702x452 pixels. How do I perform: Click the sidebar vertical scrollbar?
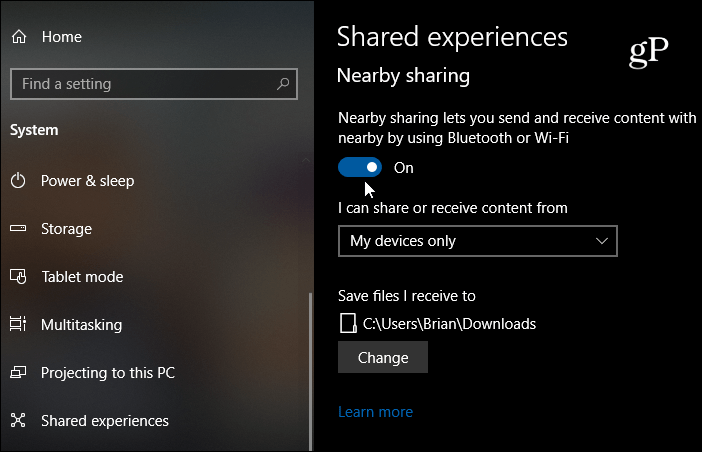(x=310, y=371)
